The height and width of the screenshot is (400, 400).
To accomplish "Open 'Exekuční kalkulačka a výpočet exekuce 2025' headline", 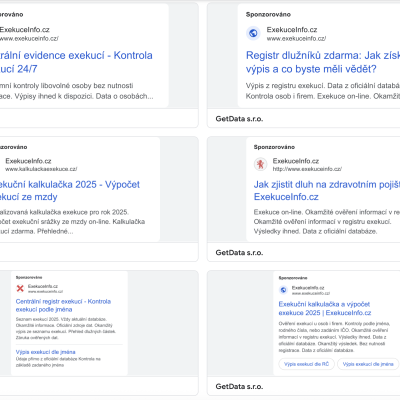I will coord(325,308).
